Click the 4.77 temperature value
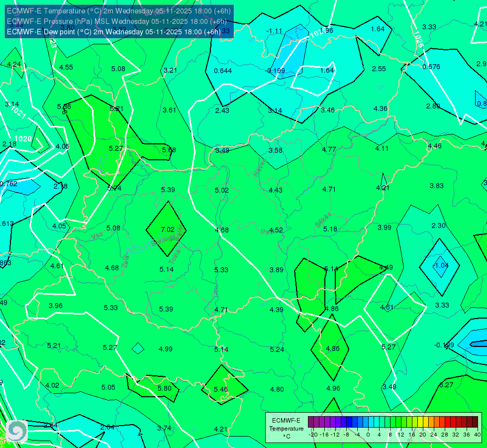 [x=329, y=149]
